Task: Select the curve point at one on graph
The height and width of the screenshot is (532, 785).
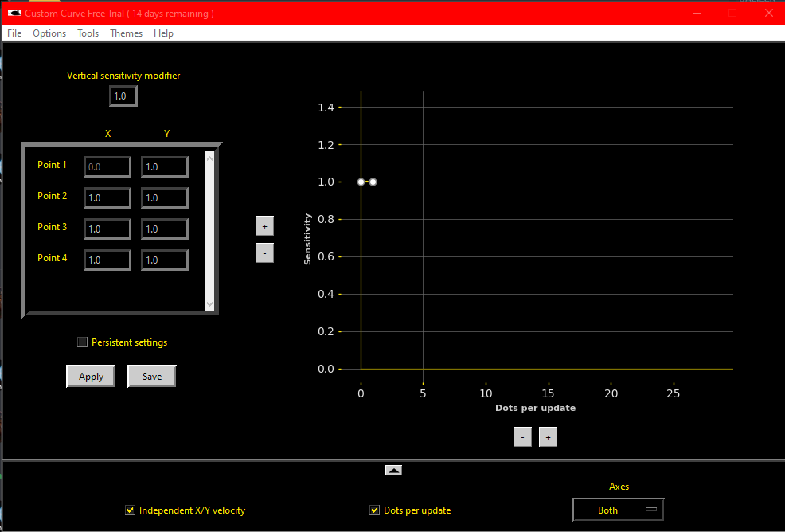Action: point(373,182)
